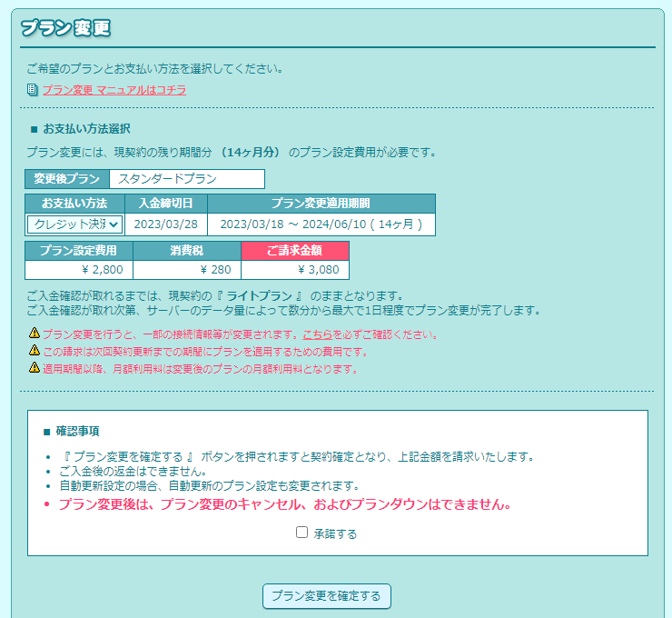The image size is (672, 618).
Task: Expand the クレジット決済 payment method dropdown
Action: click(x=74, y=224)
